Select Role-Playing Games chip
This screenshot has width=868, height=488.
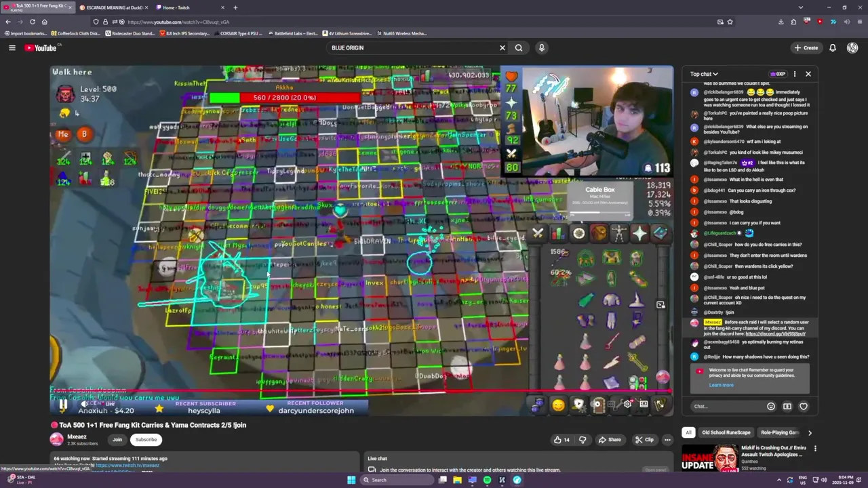[780, 432]
